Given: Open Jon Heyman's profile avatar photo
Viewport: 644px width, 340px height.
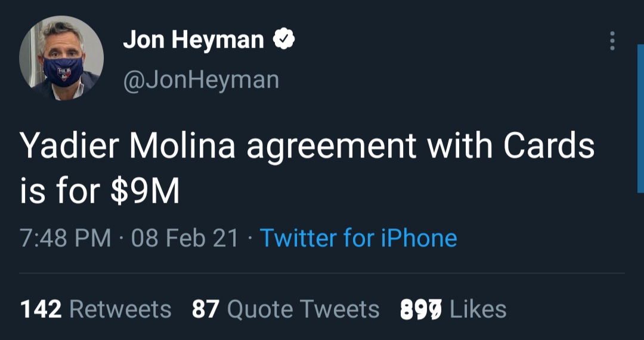Looking at the screenshot, I should pyautogui.click(x=62, y=58).
